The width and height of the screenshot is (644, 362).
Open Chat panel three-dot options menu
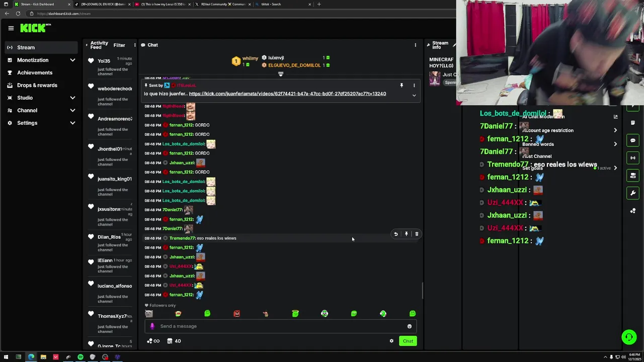point(415,45)
